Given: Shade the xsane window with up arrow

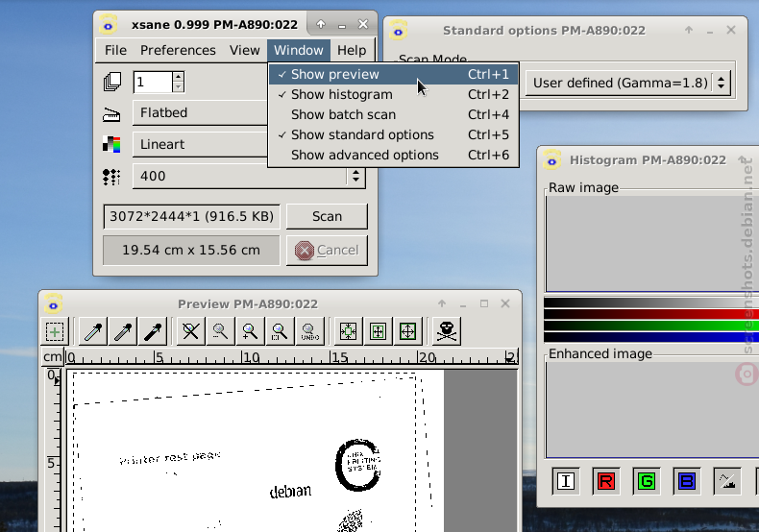Looking at the screenshot, I should 321,24.
